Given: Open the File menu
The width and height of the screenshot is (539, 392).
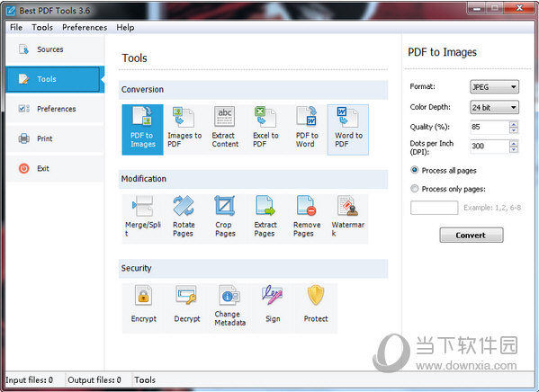Looking at the screenshot, I should tap(16, 28).
